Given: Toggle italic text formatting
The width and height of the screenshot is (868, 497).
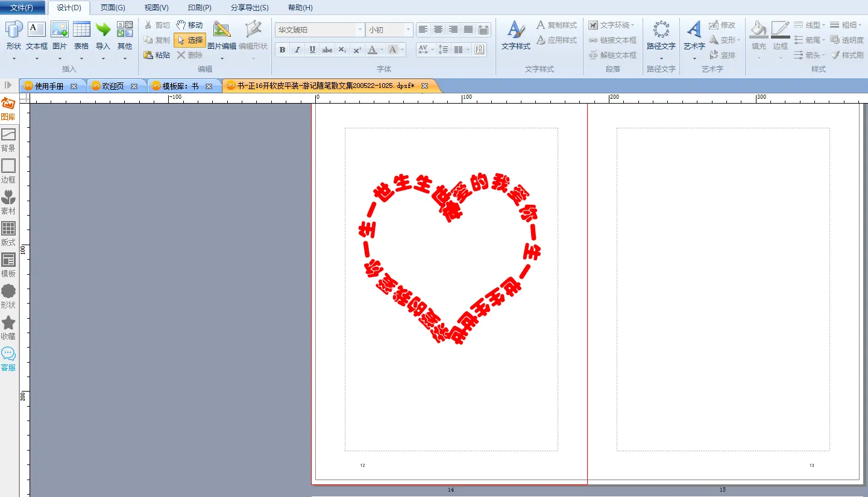Looking at the screenshot, I should pos(297,50).
